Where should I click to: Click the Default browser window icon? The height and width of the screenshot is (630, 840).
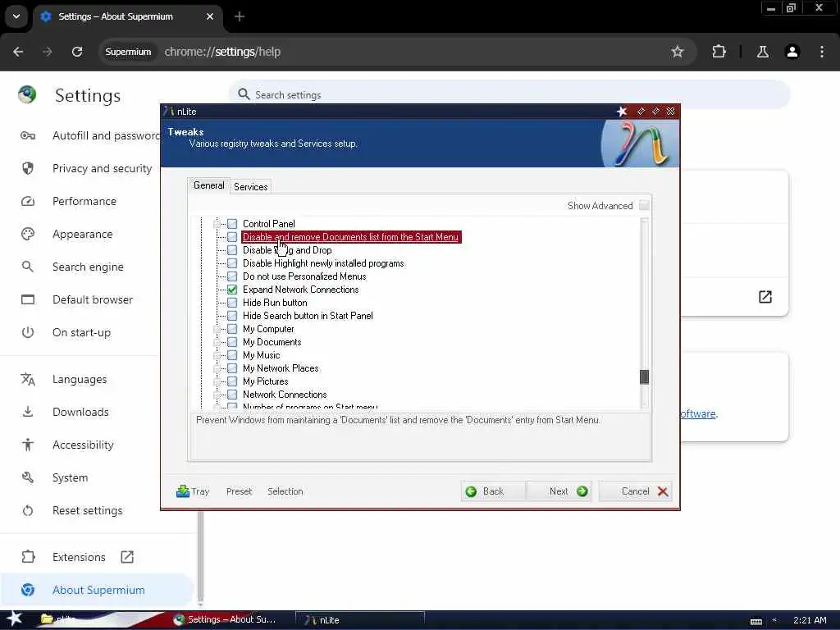(27, 299)
